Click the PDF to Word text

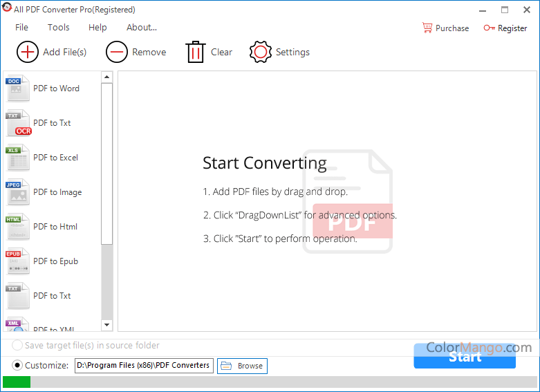click(x=56, y=88)
